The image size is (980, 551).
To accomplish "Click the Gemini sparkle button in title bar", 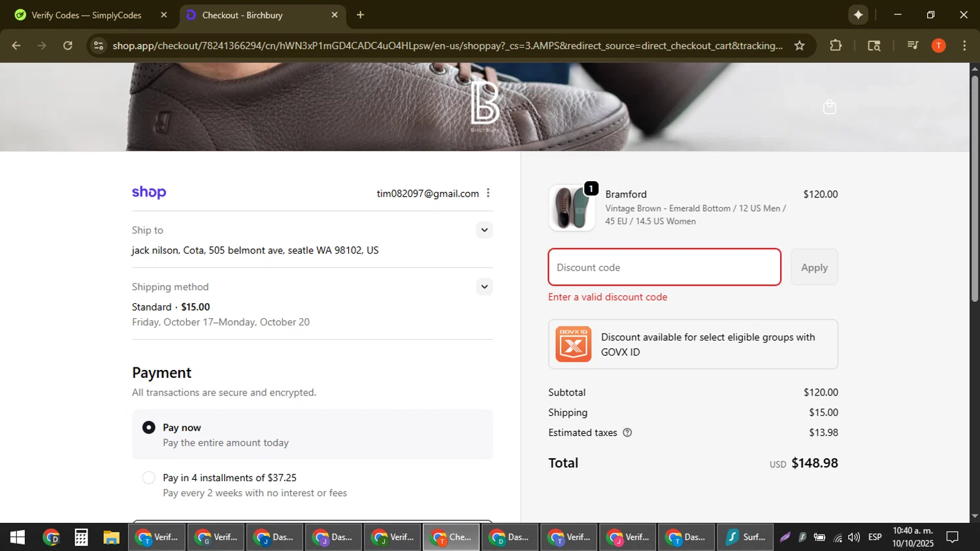I will (x=858, y=14).
